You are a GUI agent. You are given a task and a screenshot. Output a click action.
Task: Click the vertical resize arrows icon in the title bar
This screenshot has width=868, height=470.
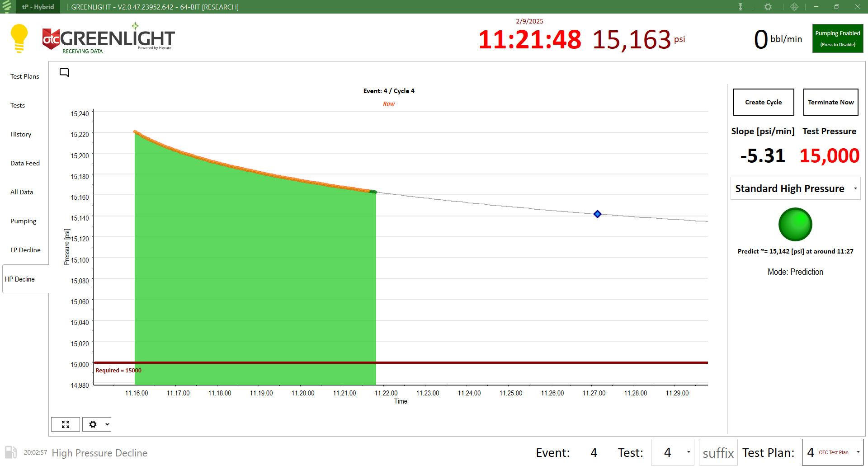(x=741, y=7)
